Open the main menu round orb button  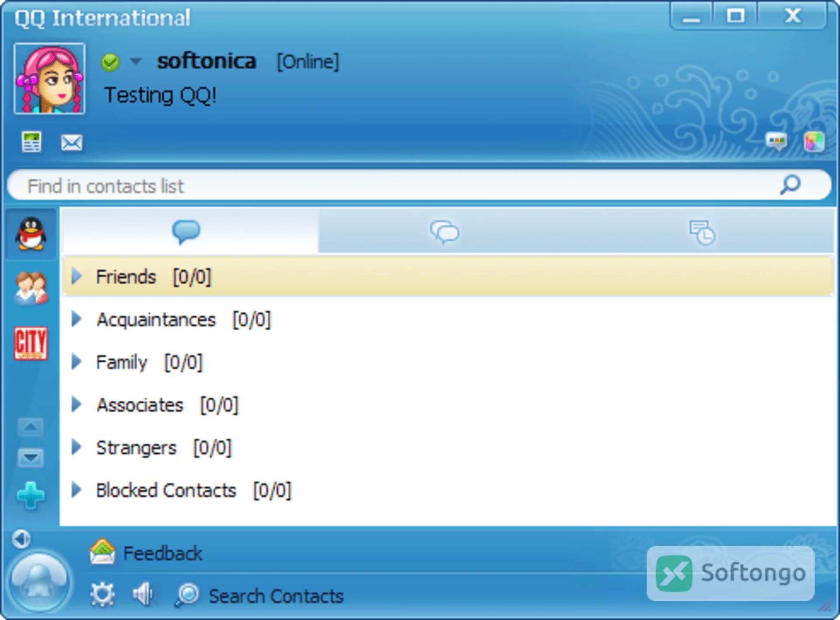pos(39,582)
